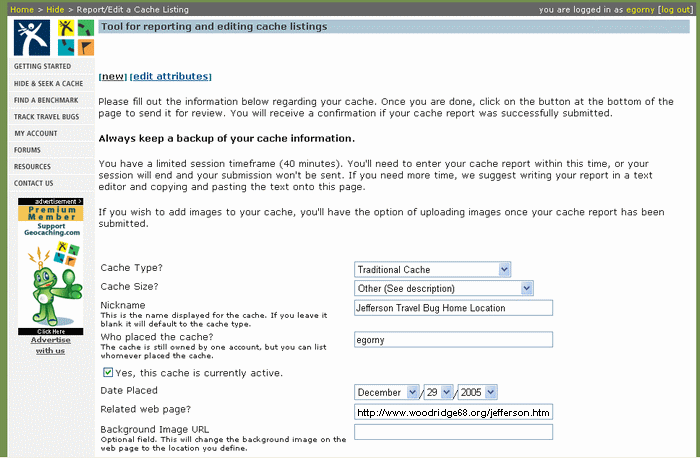Focus the 'Who placed the cache?' field
Screen dimensions: 700x458
click(x=454, y=340)
